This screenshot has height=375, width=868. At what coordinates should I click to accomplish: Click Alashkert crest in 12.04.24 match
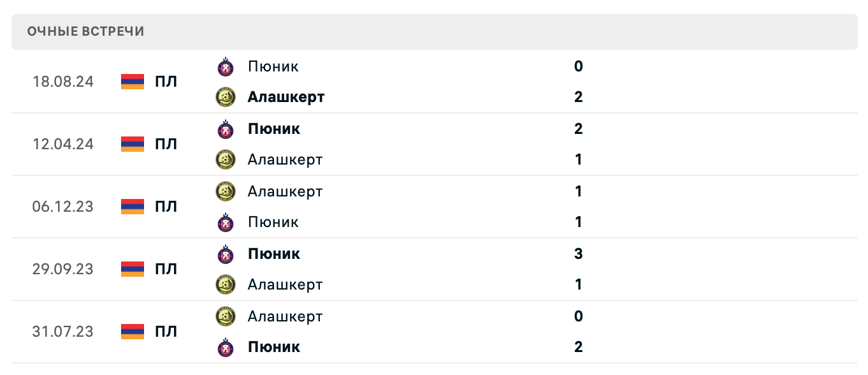[226, 159]
